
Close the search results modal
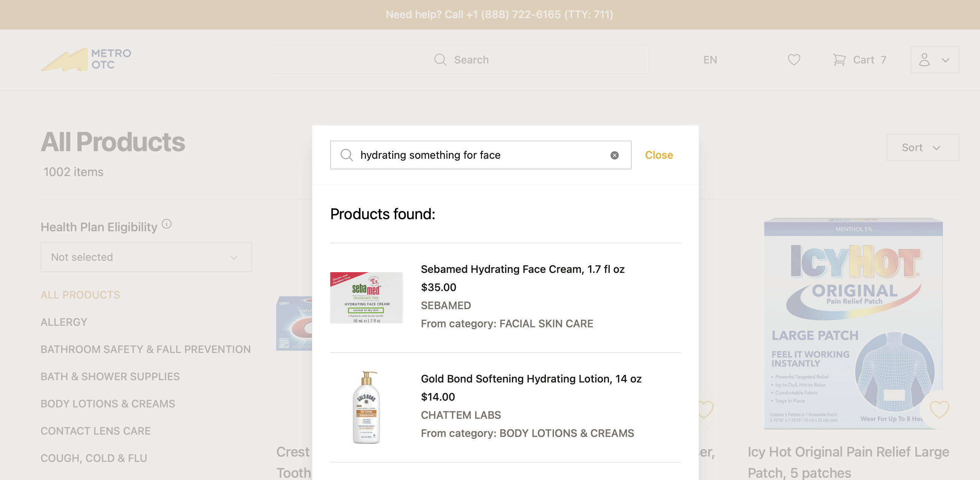tap(658, 155)
